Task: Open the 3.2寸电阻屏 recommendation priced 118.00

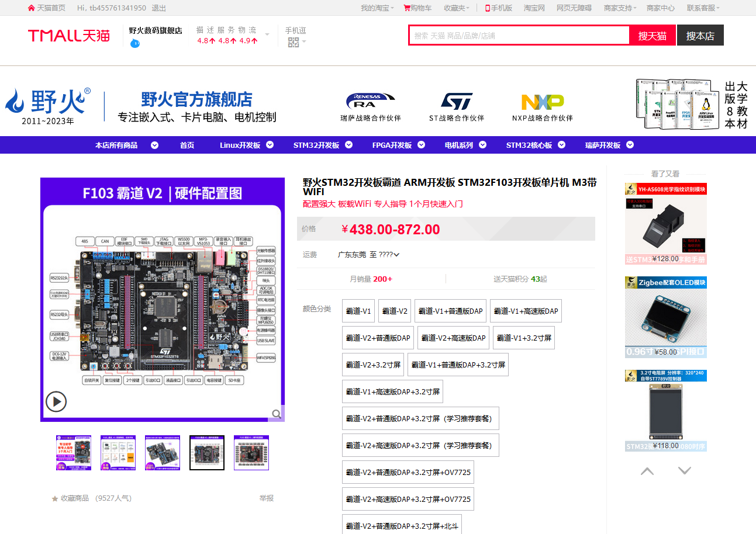Action: [x=666, y=411]
